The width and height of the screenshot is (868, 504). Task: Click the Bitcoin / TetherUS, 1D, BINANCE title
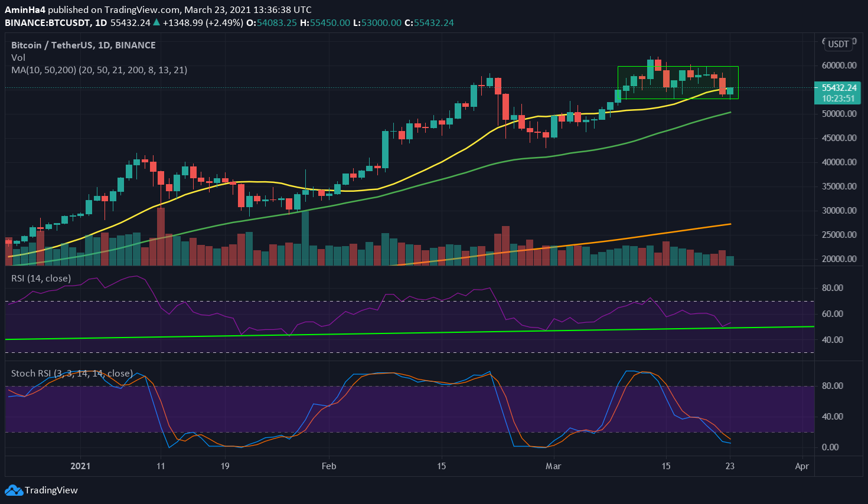tap(83, 45)
